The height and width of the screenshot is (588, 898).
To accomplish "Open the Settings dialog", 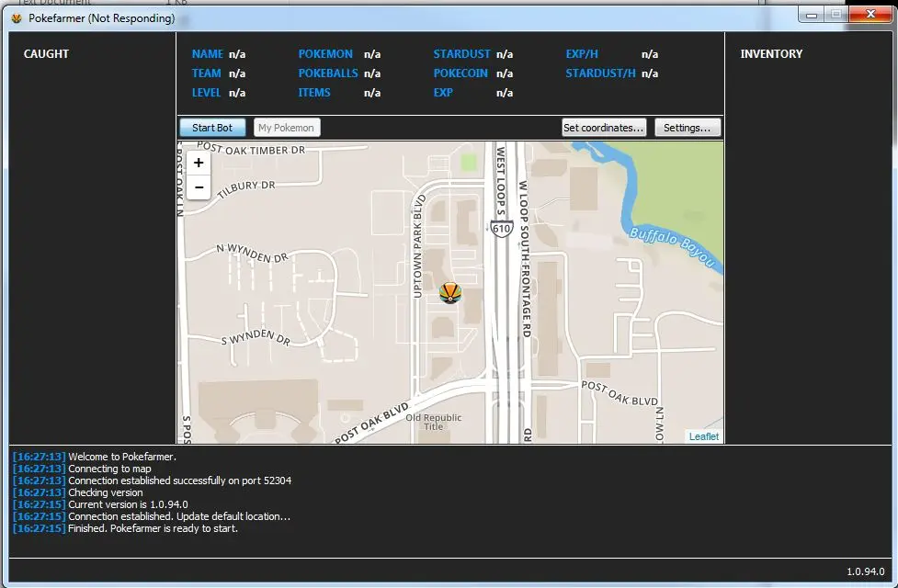I will (x=688, y=128).
